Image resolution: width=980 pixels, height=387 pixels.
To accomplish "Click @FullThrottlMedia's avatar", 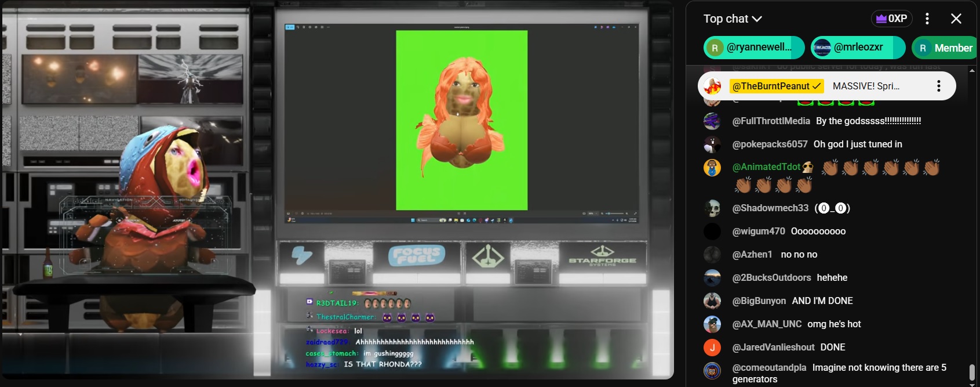I will click(x=712, y=121).
